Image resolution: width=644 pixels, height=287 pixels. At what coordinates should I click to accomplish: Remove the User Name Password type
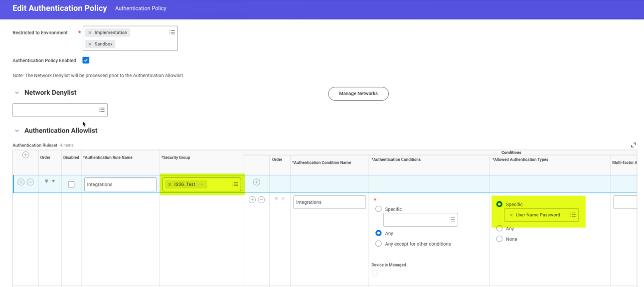pos(511,215)
